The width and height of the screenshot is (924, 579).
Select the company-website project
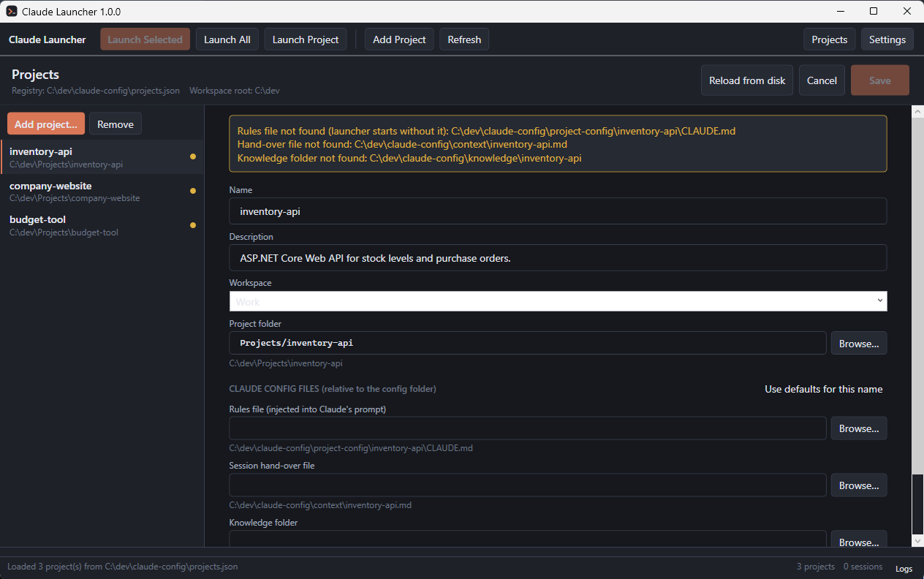(102, 192)
